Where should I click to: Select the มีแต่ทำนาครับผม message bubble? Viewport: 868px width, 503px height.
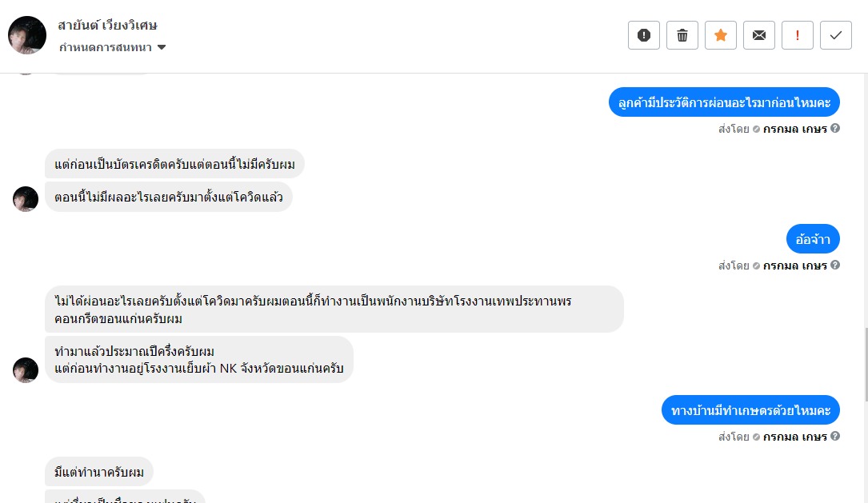pyautogui.click(x=99, y=472)
